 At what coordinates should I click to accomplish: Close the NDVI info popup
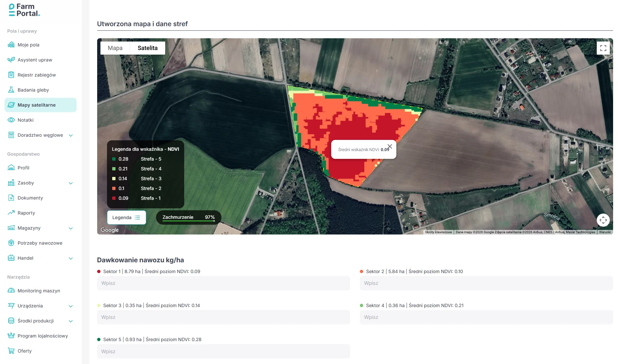[390, 147]
